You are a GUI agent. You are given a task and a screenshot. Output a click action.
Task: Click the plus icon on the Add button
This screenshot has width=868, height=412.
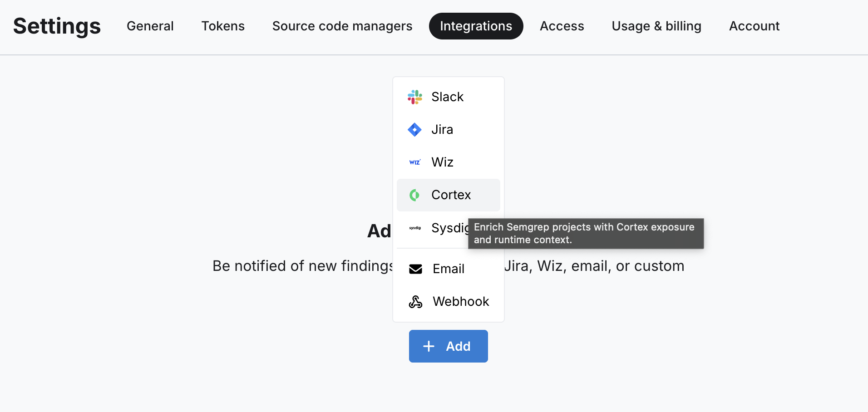coord(429,346)
